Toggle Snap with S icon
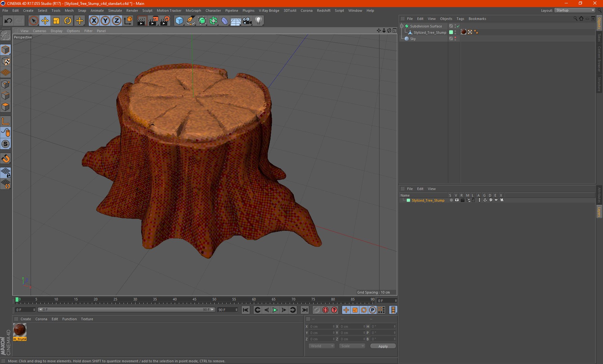 (6, 144)
